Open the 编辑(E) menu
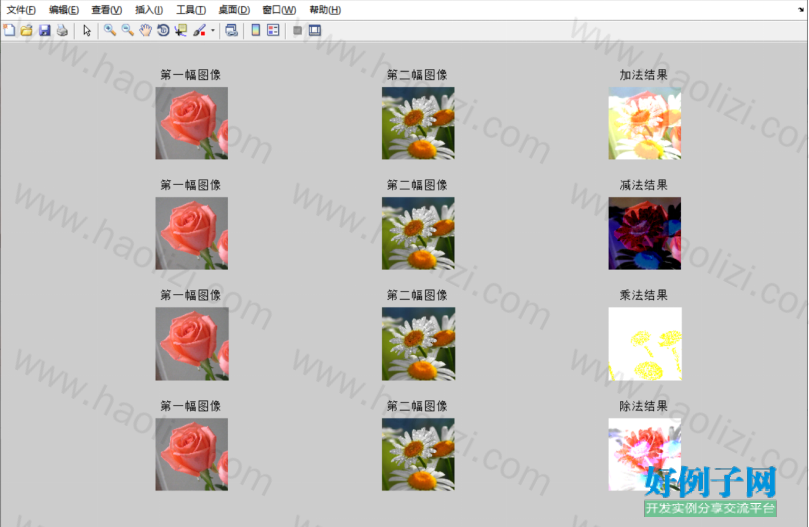This screenshot has width=809, height=527. [x=64, y=10]
